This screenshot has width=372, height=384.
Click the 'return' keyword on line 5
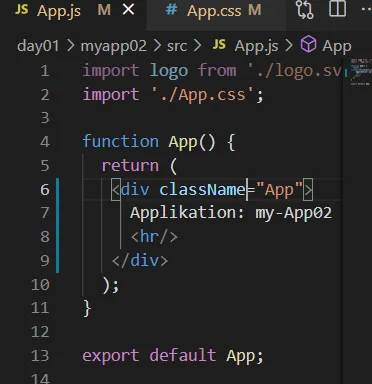click(130, 166)
